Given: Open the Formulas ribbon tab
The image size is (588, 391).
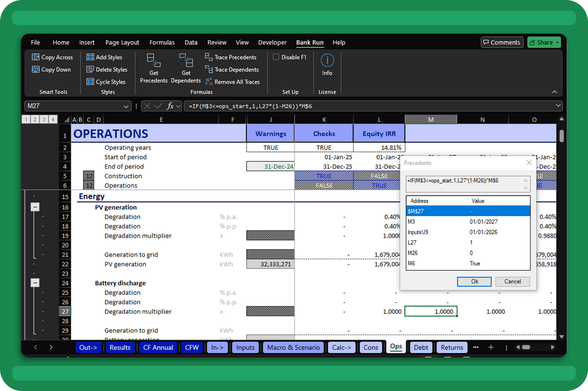Looking at the screenshot, I should [x=162, y=42].
